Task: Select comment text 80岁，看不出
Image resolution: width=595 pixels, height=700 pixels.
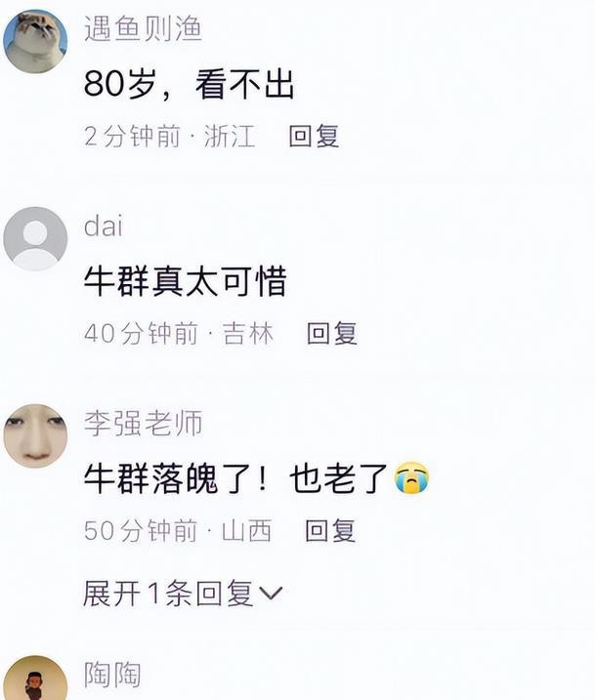Action: click(x=189, y=84)
